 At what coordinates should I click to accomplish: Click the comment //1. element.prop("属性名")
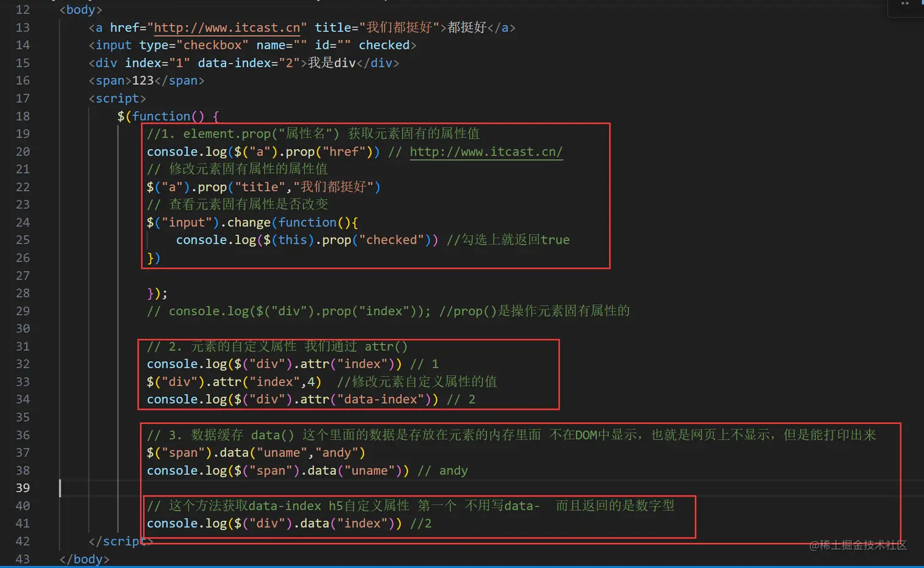243,134
